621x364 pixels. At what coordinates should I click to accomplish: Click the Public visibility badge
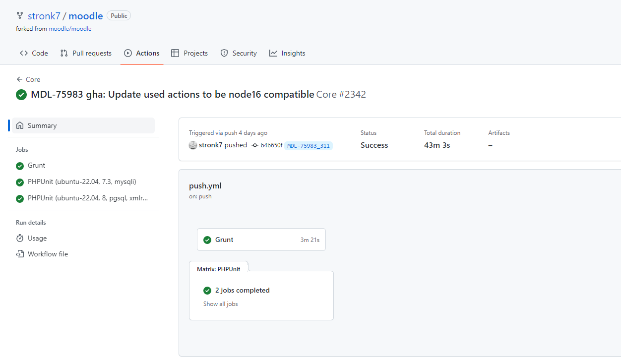(119, 16)
